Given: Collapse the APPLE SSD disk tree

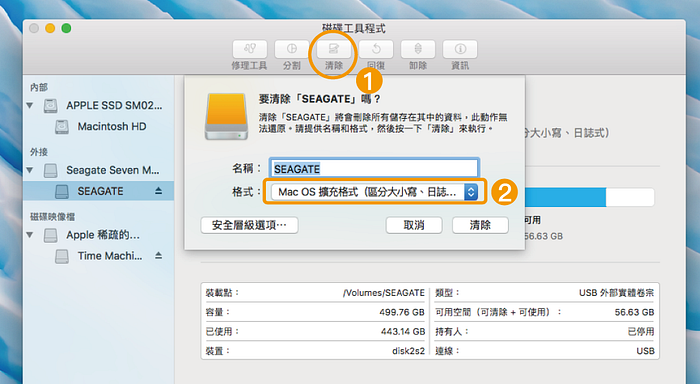Looking at the screenshot, I should pos(30,106).
